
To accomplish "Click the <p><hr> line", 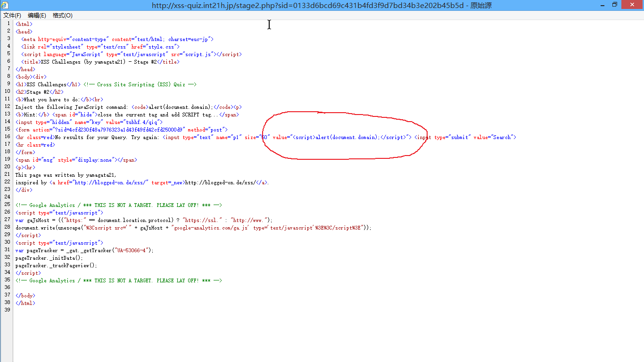I will (25, 167).
